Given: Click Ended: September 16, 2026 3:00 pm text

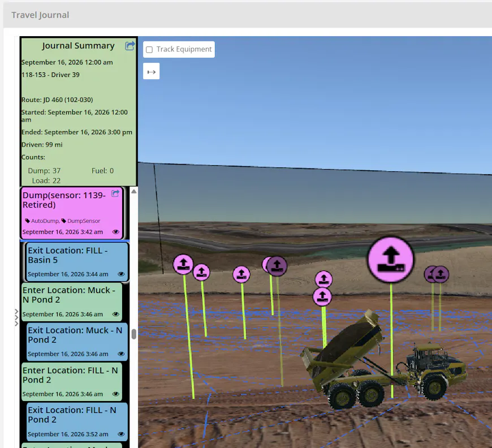Looking at the screenshot, I should (x=77, y=132).
